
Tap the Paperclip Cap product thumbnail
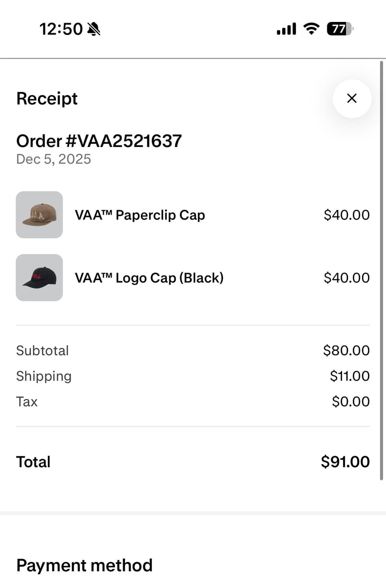(x=39, y=215)
